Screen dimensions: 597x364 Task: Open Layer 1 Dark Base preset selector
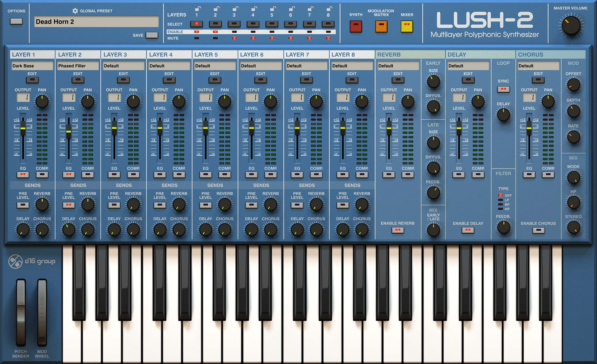[32, 66]
